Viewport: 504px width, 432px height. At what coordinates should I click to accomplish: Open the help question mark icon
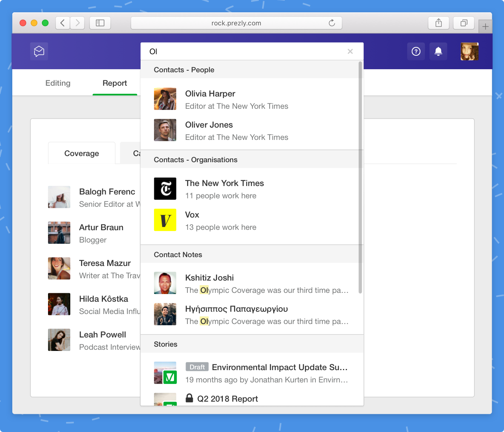[416, 52]
